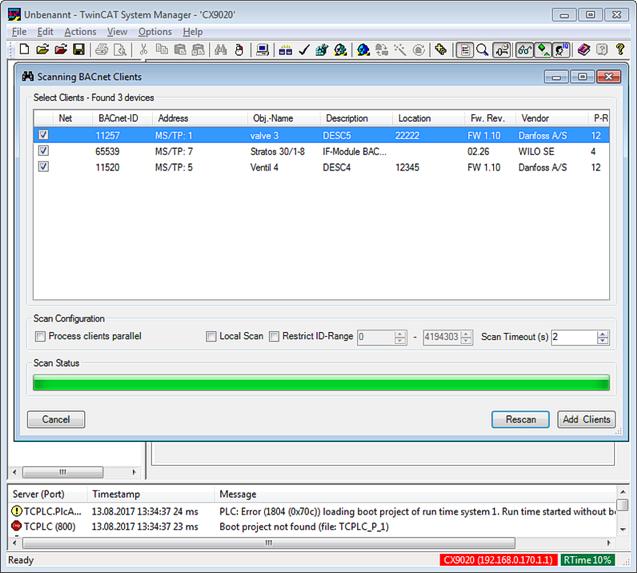Open the Edit menu
Image resolution: width=637 pixels, height=573 pixels.
coord(45,32)
